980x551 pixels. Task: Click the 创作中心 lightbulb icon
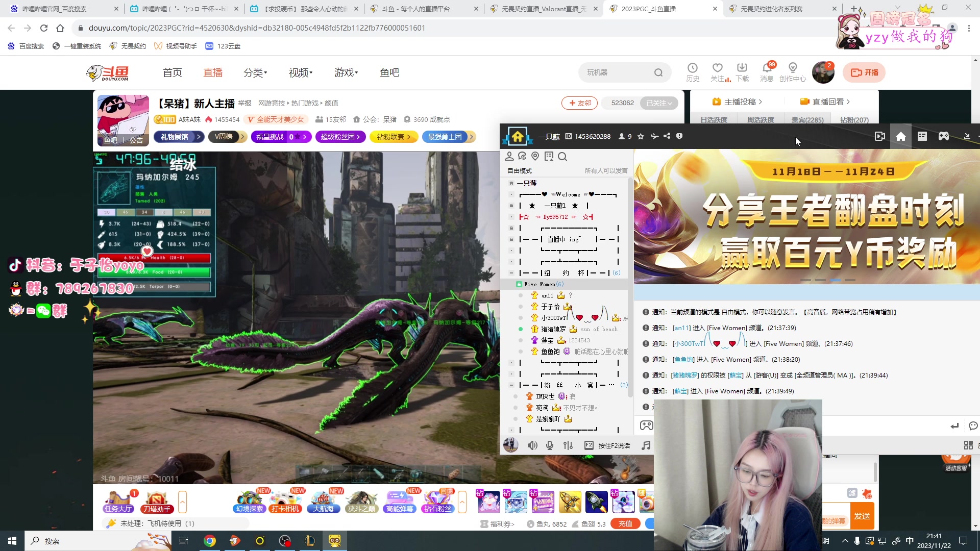click(x=793, y=72)
